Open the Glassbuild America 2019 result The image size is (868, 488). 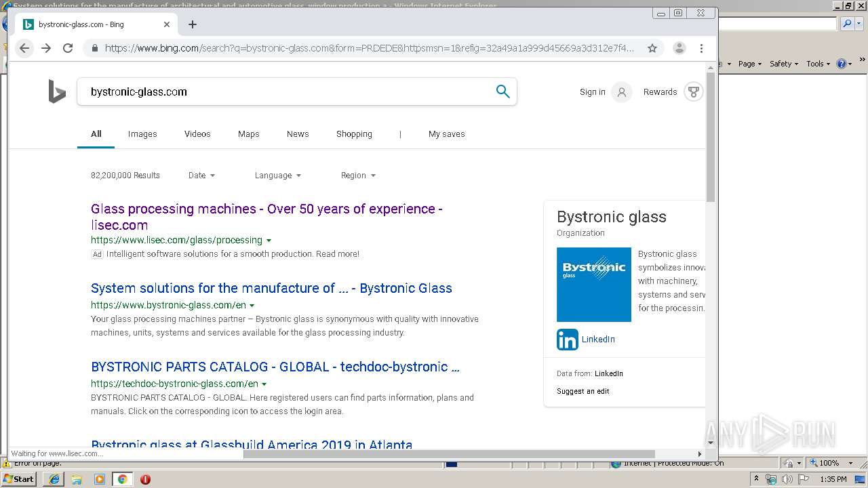tap(252, 445)
